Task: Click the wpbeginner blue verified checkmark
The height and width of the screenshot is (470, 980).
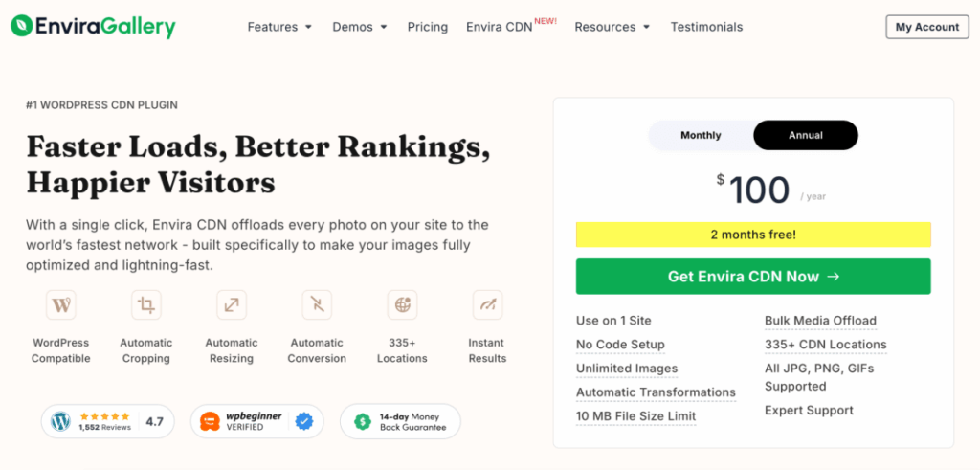Action: pos(304,421)
